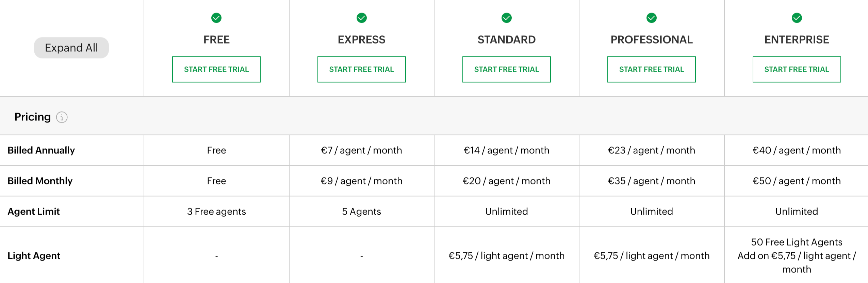Start free trial for the FREE plan
The width and height of the screenshot is (868, 283).
tap(217, 69)
